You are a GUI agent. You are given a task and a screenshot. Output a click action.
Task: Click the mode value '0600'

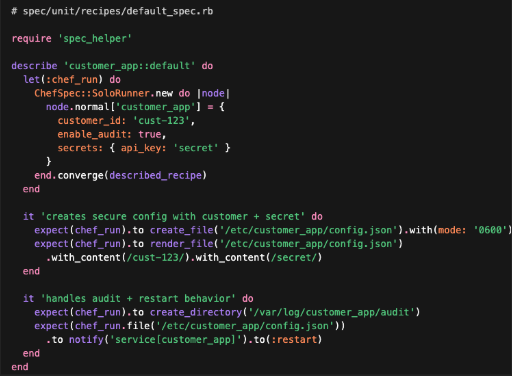coord(490,230)
